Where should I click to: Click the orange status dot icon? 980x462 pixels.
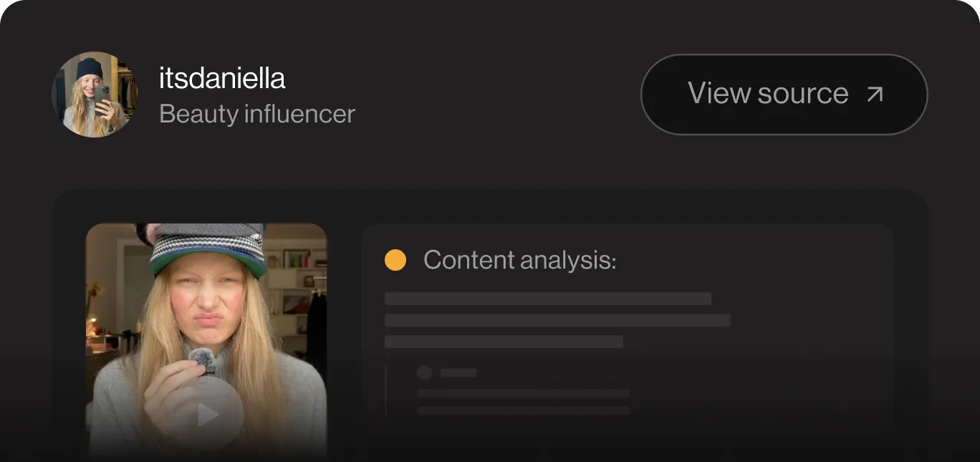(395, 260)
